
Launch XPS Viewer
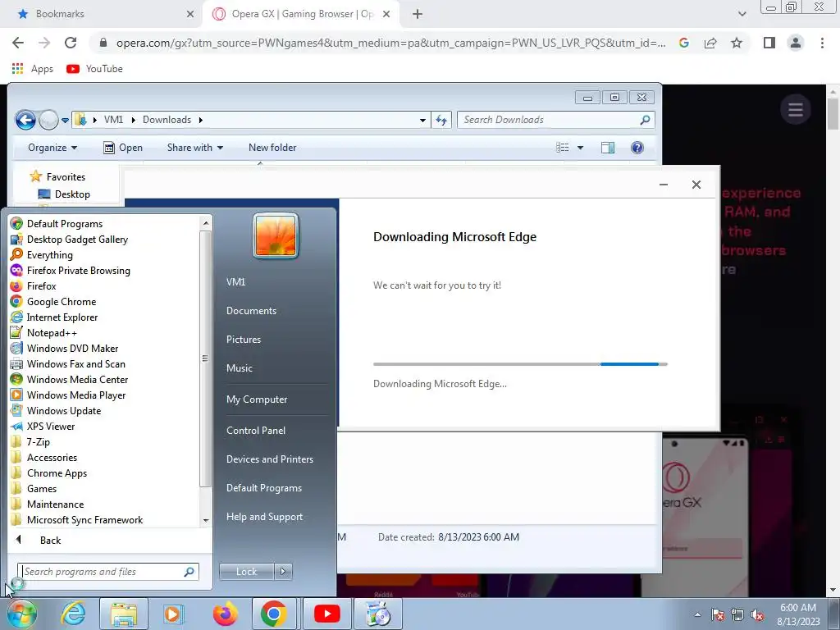click(43, 426)
